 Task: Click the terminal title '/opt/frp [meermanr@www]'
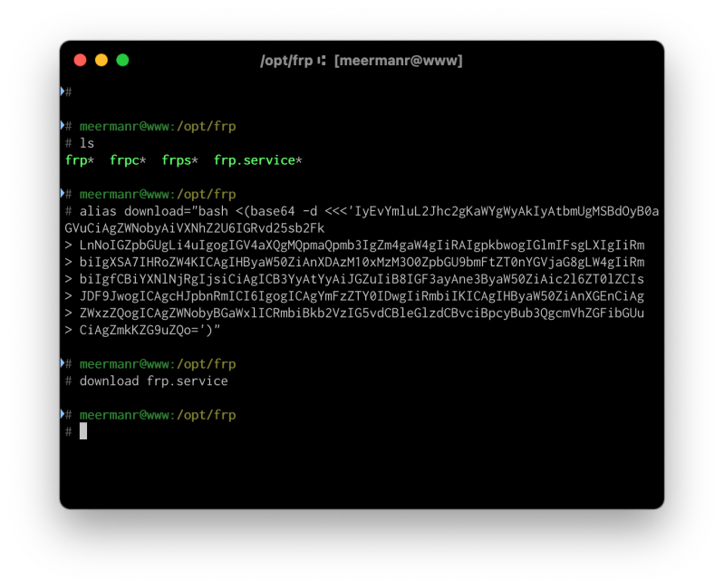tap(362, 61)
